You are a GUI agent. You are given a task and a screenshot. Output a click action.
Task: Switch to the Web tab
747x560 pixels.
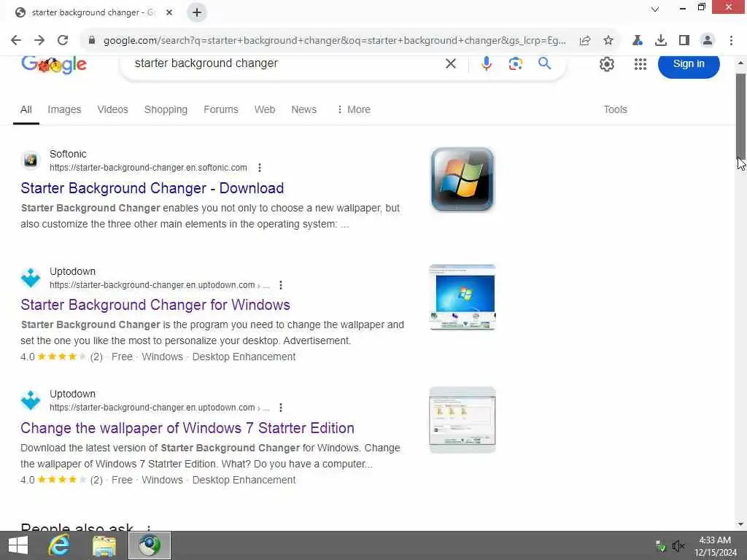pyautogui.click(x=264, y=109)
